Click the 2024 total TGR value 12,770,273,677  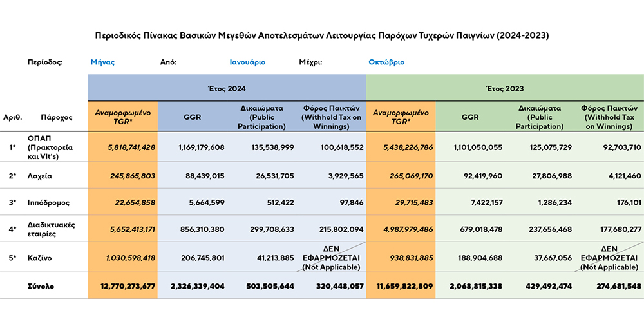[x=128, y=285]
